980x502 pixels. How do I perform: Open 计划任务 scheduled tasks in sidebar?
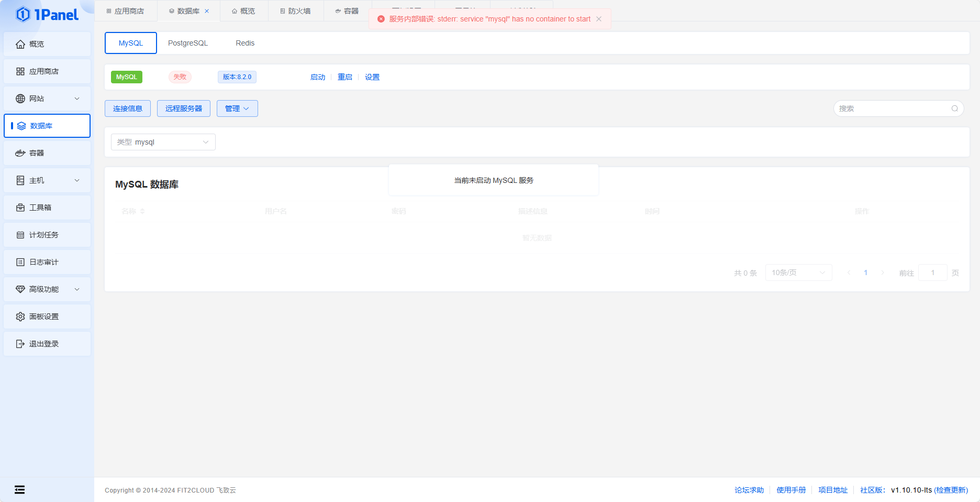point(47,235)
